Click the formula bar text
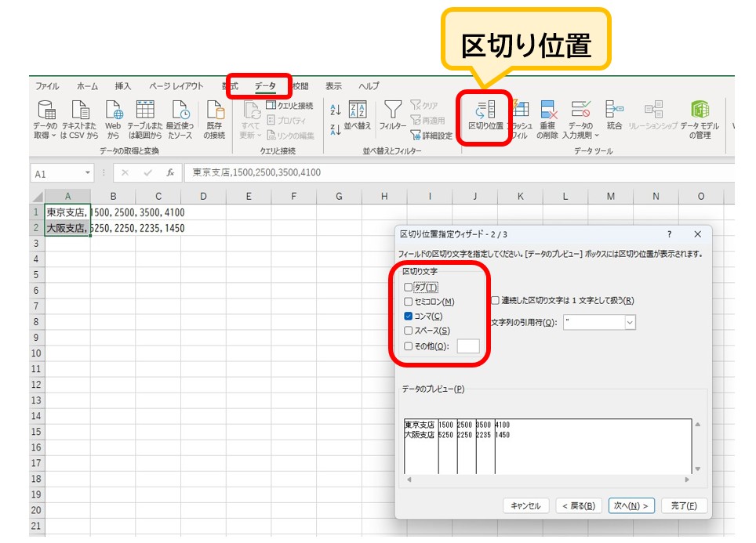 (256, 172)
